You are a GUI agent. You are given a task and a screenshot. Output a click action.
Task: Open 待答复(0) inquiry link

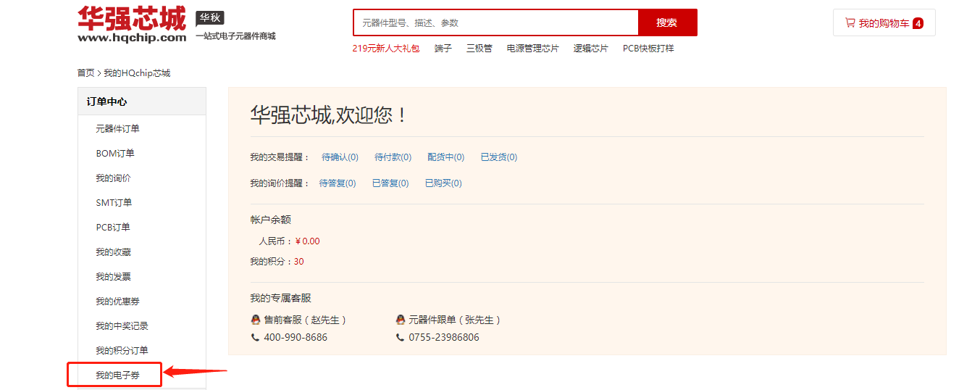click(338, 183)
